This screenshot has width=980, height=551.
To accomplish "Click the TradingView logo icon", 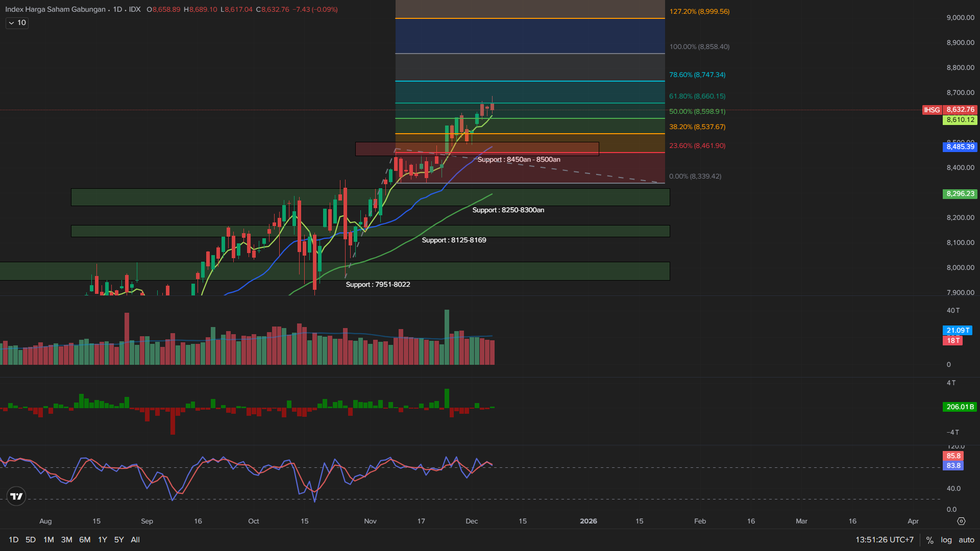I will tap(16, 496).
